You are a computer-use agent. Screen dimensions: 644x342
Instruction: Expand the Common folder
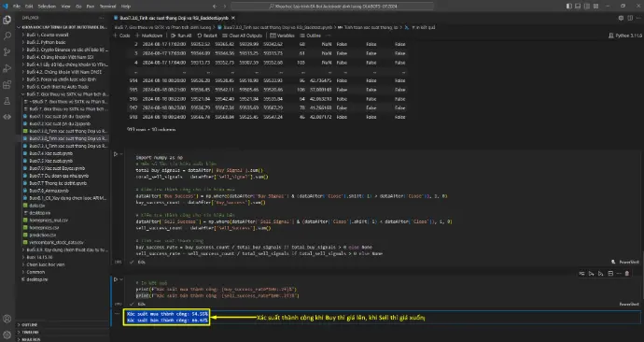[63, 272]
